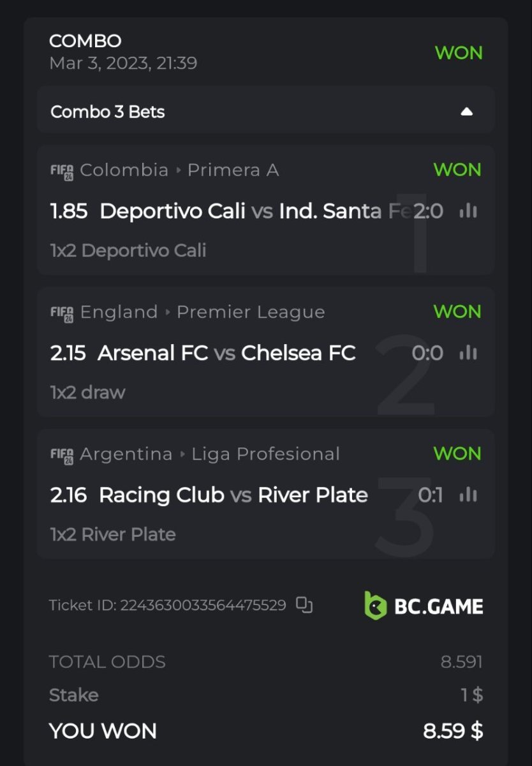This screenshot has height=766, width=532.
Task: Copy the Ticket ID using copy icon
Action: (304, 605)
